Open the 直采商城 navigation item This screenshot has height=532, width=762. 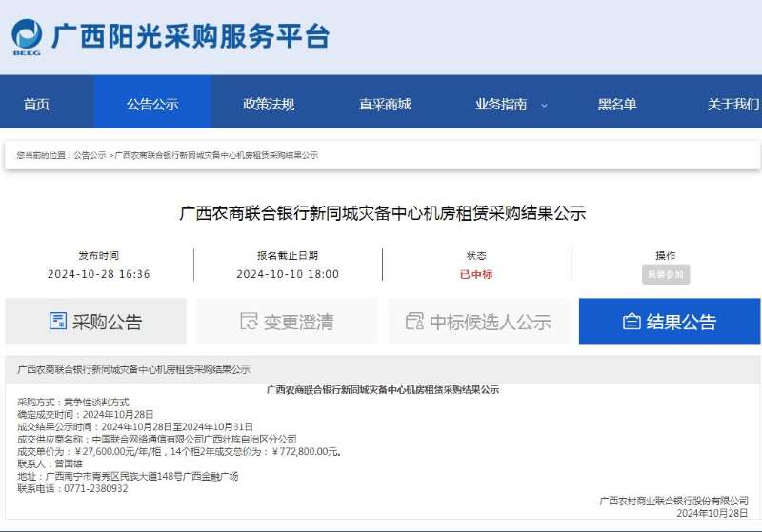385,104
